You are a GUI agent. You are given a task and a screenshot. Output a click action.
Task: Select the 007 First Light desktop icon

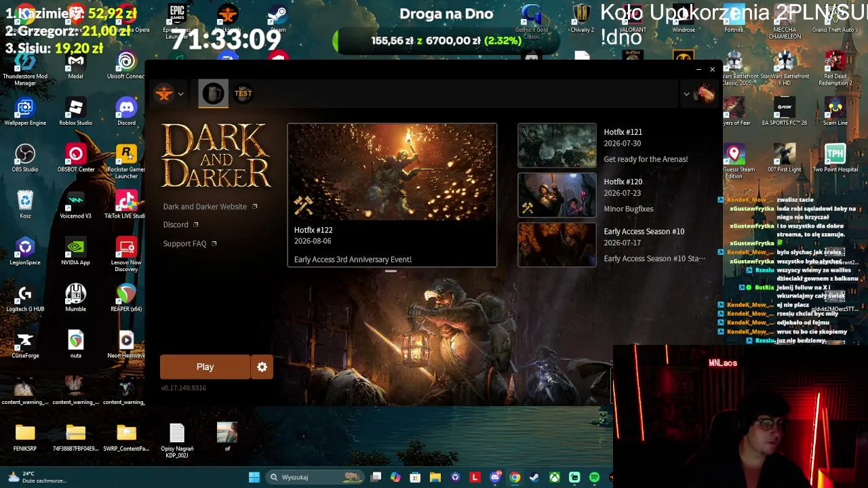coord(785,158)
